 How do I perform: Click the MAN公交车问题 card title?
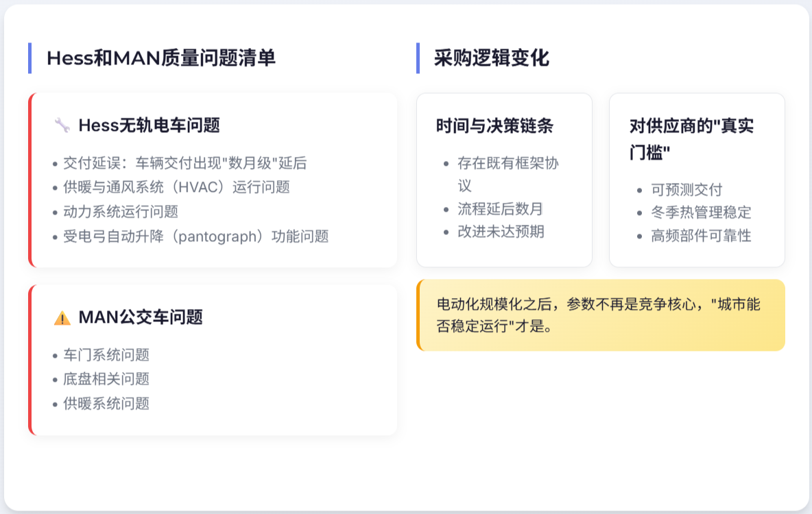(141, 318)
